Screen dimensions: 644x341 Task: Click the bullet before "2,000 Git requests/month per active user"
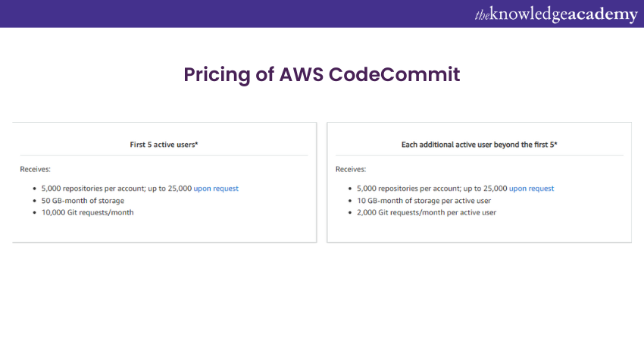pos(350,213)
